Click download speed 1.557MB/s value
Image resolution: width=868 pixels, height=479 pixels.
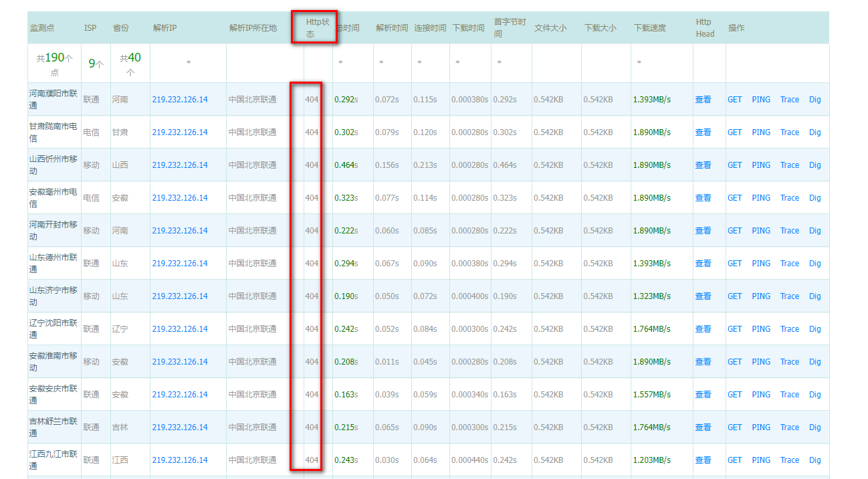click(x=652, y=395)
